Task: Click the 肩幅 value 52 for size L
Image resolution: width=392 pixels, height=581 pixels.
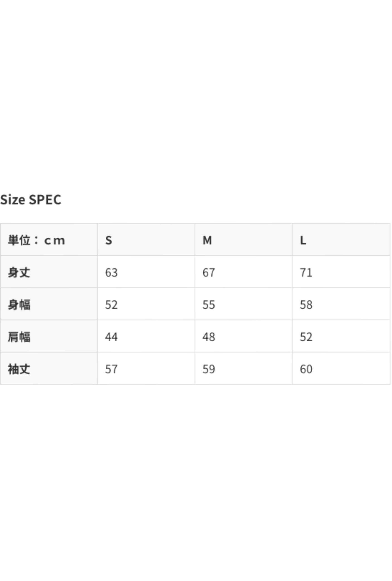Action: [306, 337]
